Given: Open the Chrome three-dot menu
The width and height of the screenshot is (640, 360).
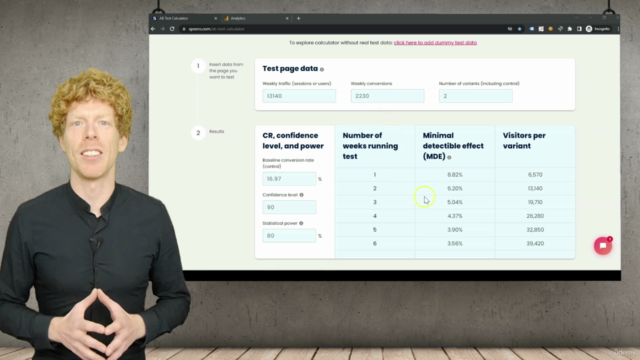Looking at the screenshot, I should [618, 29].
